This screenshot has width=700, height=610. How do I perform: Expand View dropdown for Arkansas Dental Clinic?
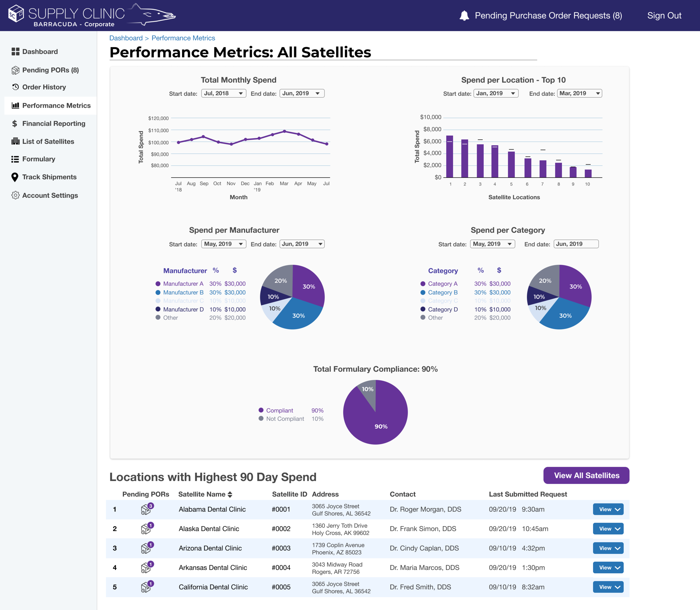tap(608, 567)
